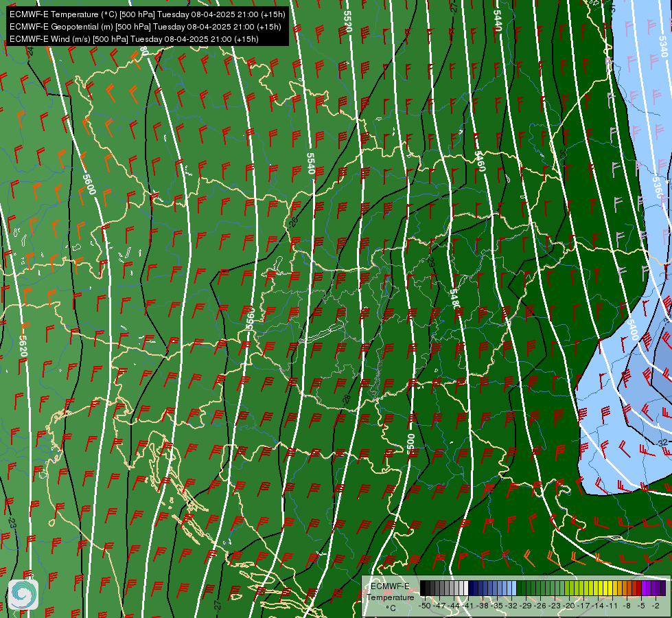Click the 5560 geopotential contour label
The width and height of the screenshot is (672, 618).
click(x=251, y=319)
